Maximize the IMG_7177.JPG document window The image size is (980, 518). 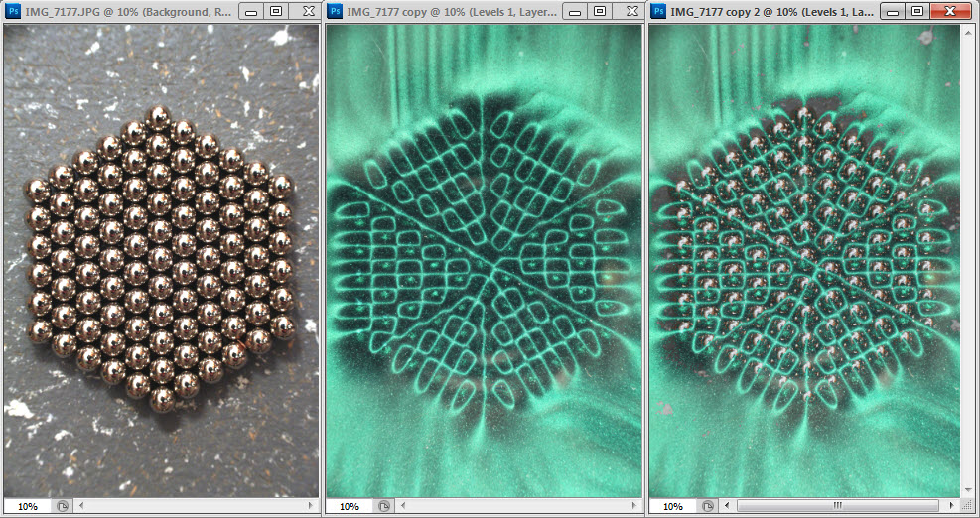[276, 11]
